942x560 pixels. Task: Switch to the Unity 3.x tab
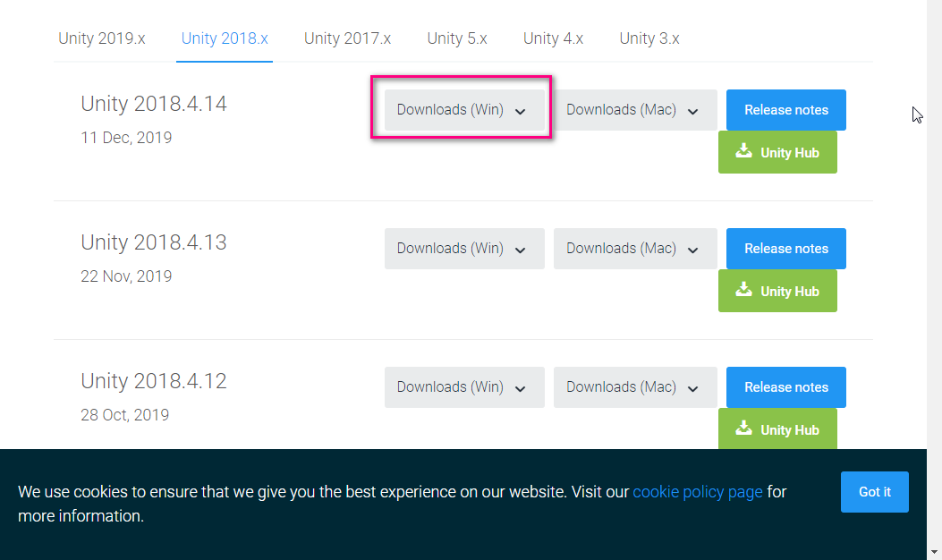[x=649, y=38]
